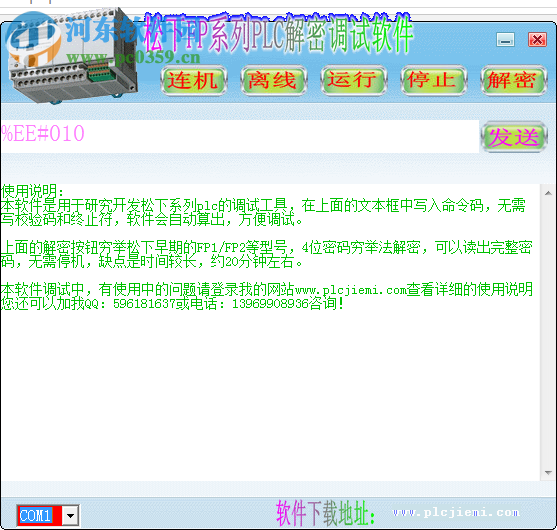This screenshot has width=557, height=530.
Task: Open the www.plcjiemi.com download link at the bottom
Action: pyautogui.click(x=456, y=512)
